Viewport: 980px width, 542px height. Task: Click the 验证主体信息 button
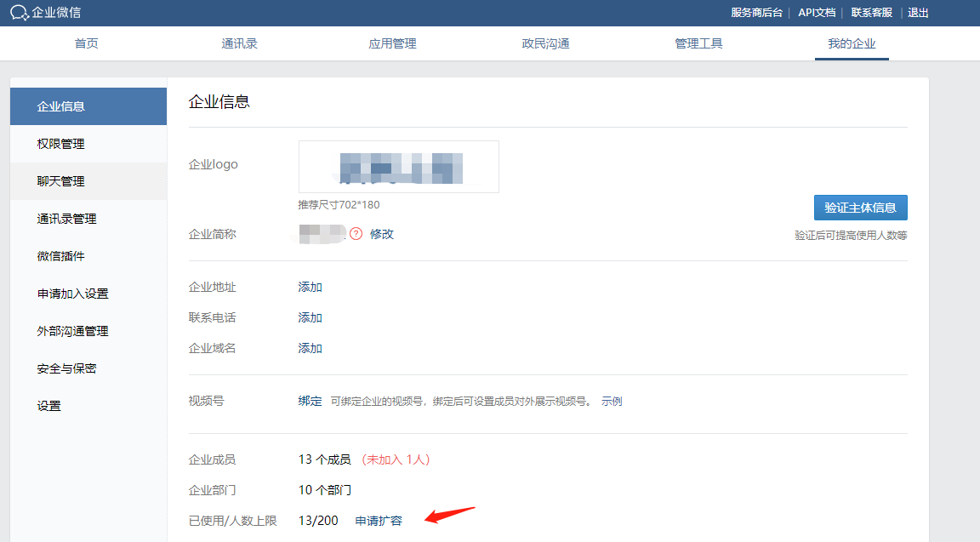tap(860, 208)
